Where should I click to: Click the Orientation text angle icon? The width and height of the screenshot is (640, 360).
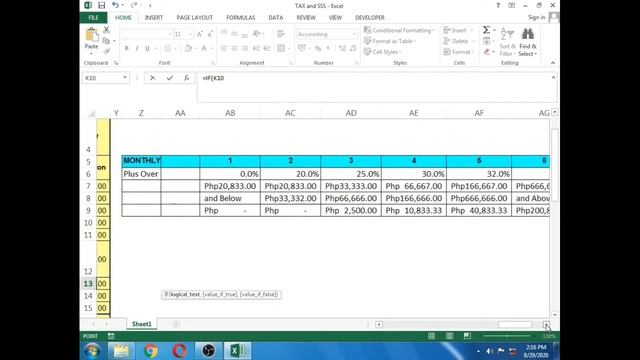[x=257, y=34]
